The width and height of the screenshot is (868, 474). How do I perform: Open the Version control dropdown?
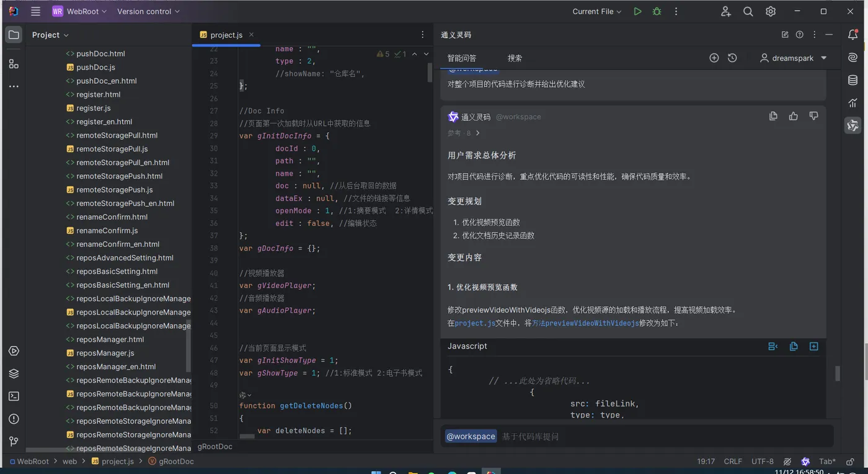tap(148, 11)
